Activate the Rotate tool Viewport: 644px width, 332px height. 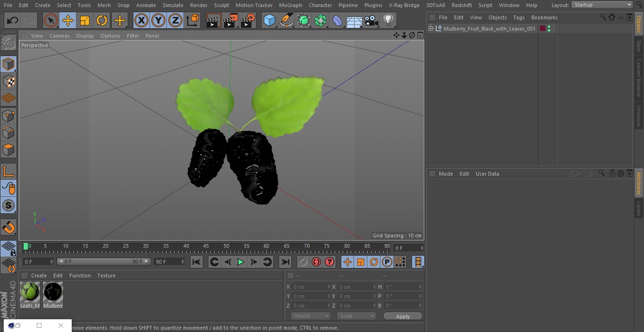[x=102, y=20]
